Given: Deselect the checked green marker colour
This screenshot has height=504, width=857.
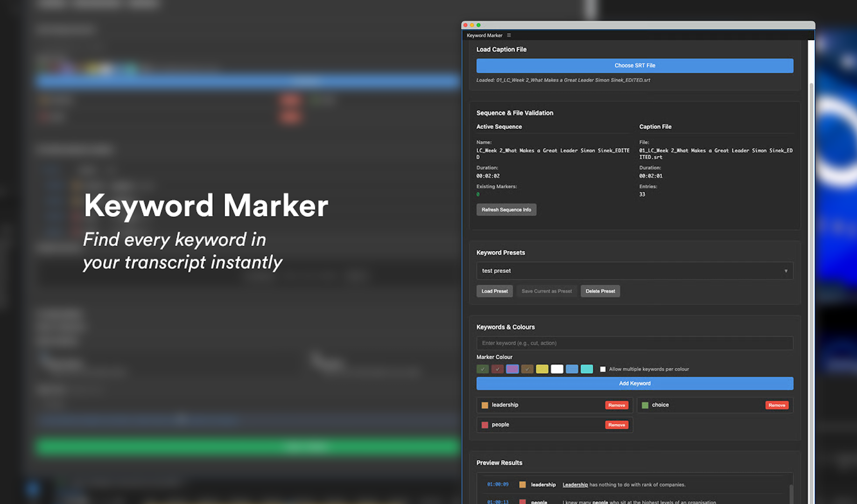Looking at the screenshot, I should click(x=483, y=369).
